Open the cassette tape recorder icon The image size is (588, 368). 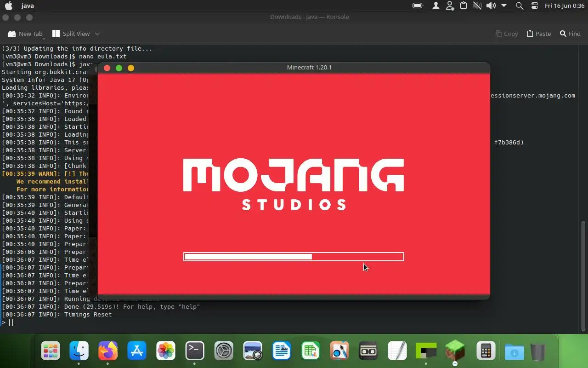(368, 351)
